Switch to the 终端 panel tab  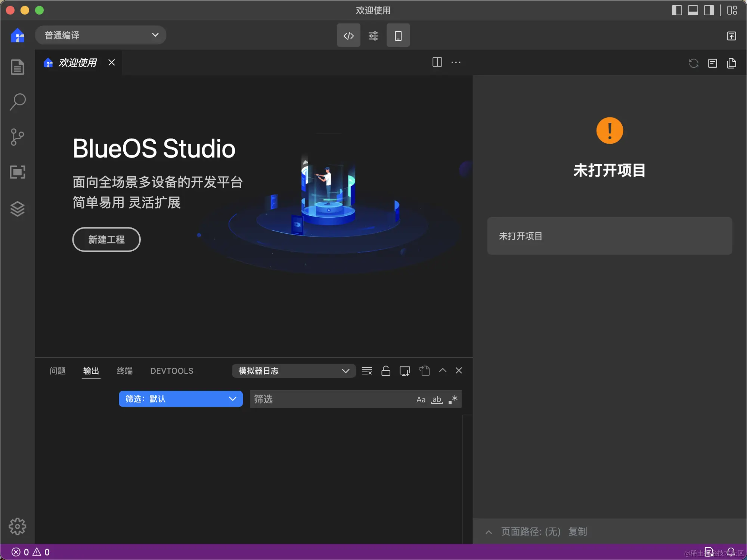tap(125, 371)
